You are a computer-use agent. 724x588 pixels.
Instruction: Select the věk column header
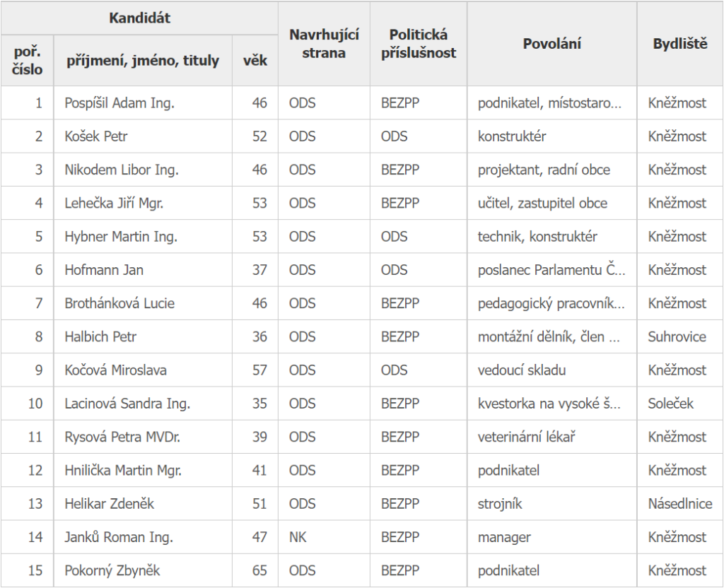point(255,61)
